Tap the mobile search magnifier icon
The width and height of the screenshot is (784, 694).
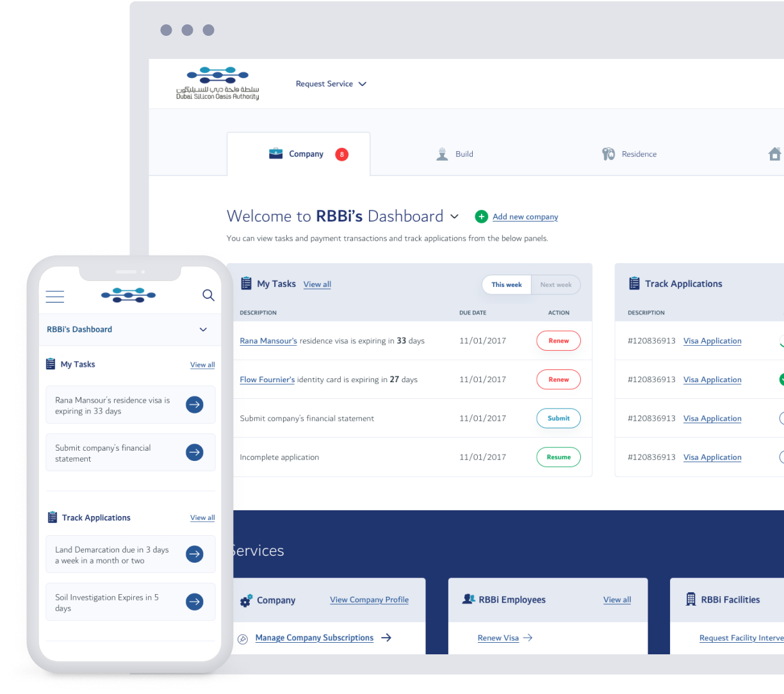coord(208,295)
